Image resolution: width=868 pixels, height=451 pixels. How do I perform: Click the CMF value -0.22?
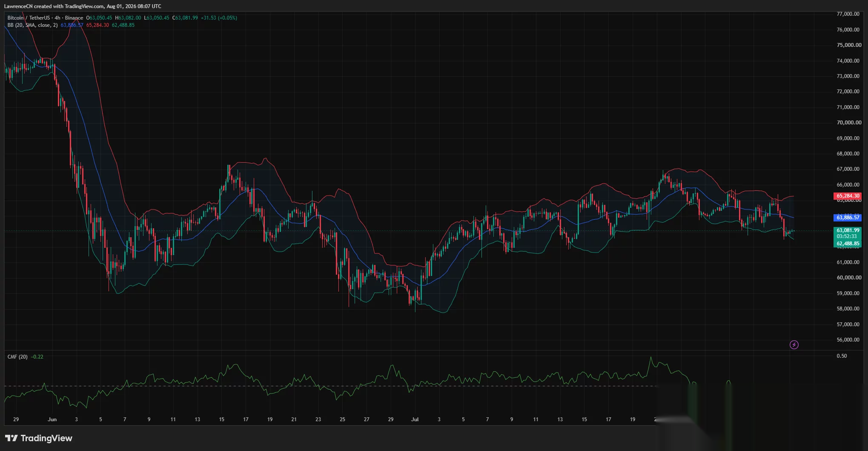[x=37, y=357]
